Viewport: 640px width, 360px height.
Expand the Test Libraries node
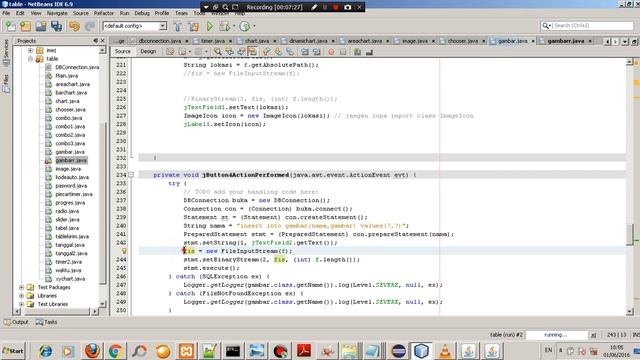[21, 304]
